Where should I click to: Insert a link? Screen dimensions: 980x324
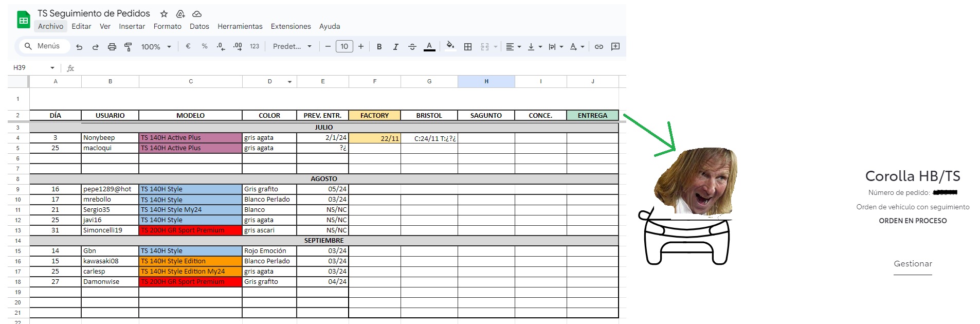tap(599, 47)
